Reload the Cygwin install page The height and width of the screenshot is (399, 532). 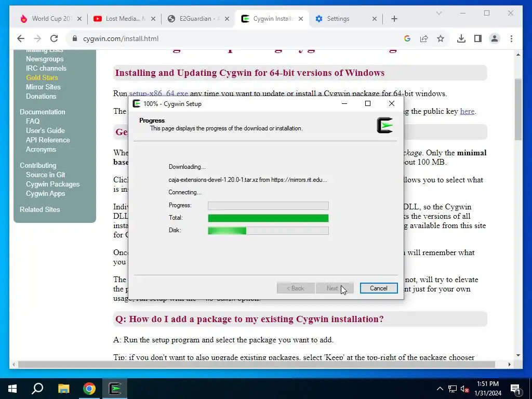[54, 38]
